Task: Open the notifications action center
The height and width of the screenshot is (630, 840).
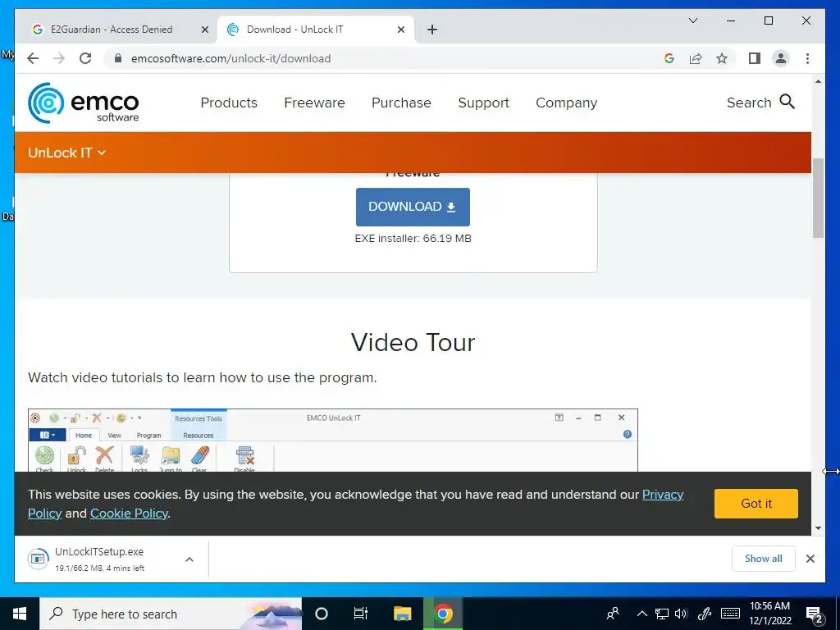Action: click(815, 614)
